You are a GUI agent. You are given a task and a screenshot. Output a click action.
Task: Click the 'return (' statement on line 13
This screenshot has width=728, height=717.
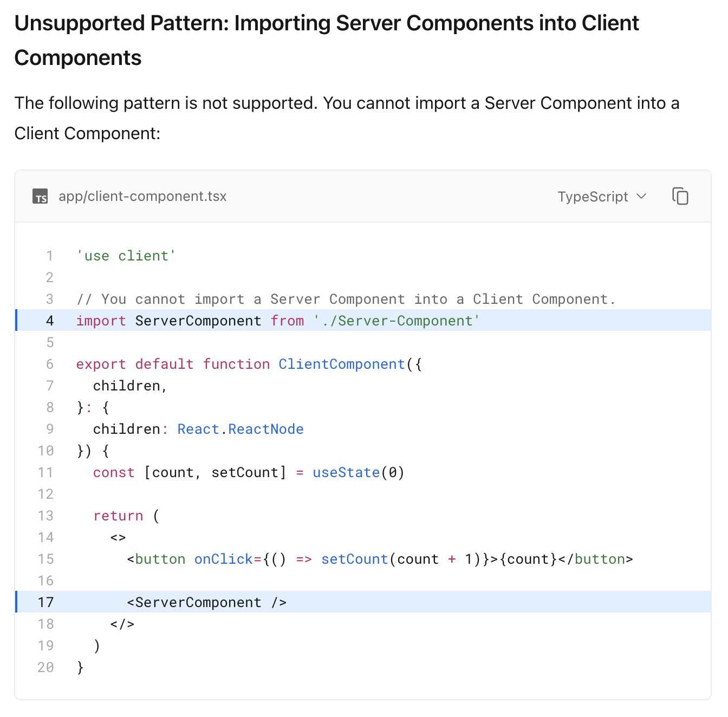pyautogui.click(x=126, y=516)
